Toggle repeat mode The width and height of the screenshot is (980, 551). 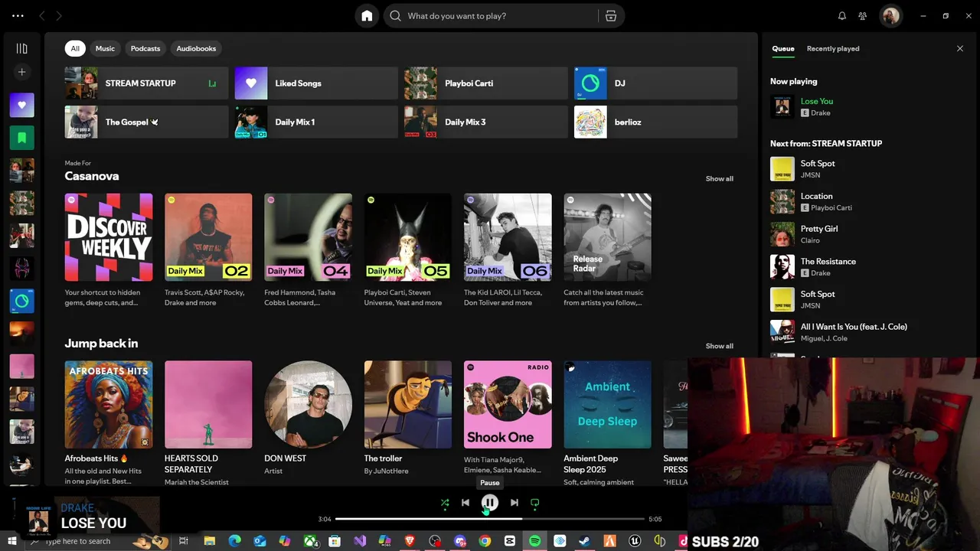[x=535, y=503]
